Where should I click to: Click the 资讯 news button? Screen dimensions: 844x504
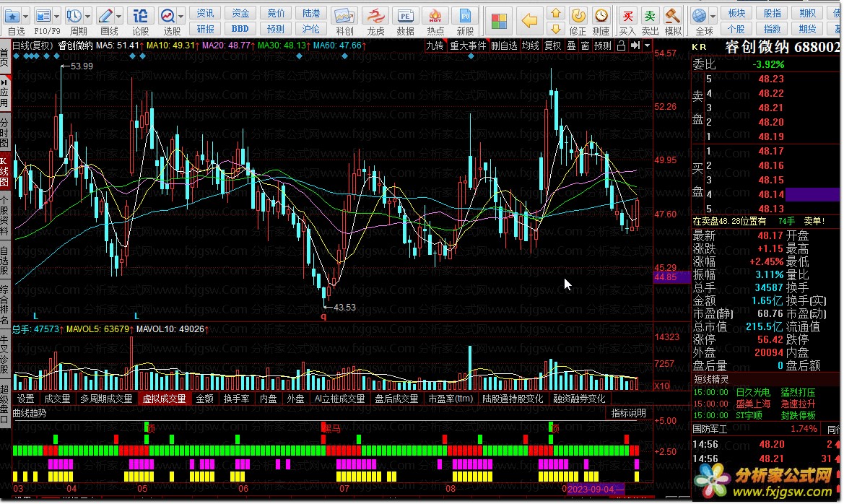205,13
